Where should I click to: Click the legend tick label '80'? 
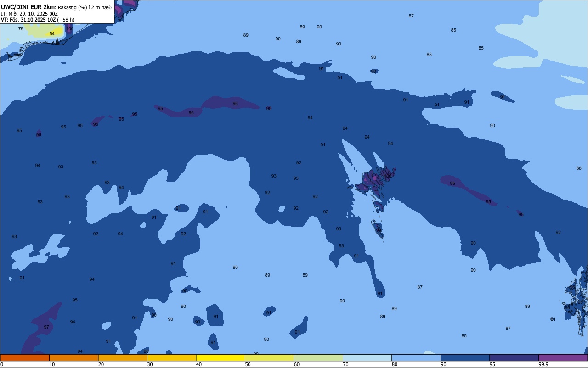click(x=395, y=364)
